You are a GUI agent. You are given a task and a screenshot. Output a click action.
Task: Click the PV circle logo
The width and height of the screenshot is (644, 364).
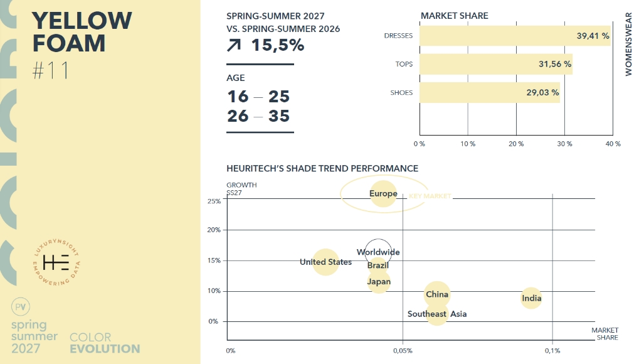pyautogui.click(x=20, y=308)
